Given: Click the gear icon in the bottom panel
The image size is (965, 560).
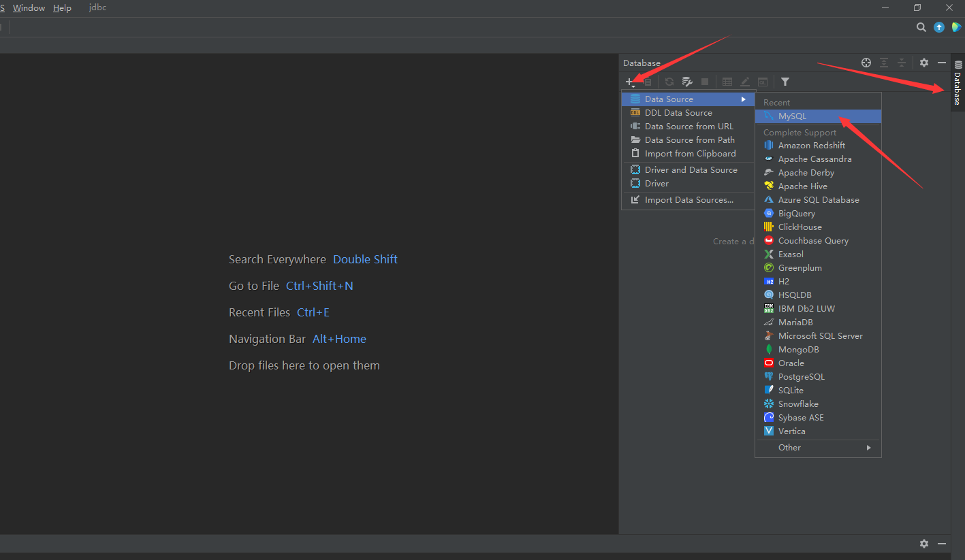Looking at the screenshot, I should 923,544.
